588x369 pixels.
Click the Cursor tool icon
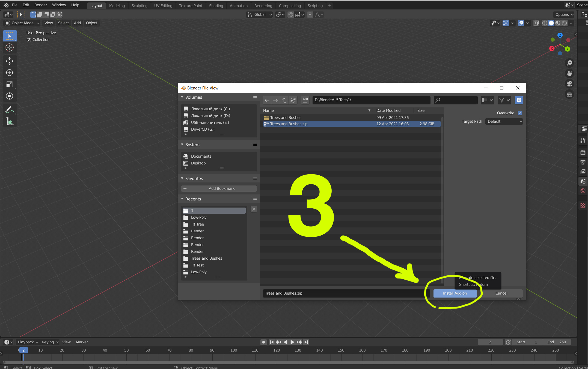pyautogui.click(x=10, y=48)
